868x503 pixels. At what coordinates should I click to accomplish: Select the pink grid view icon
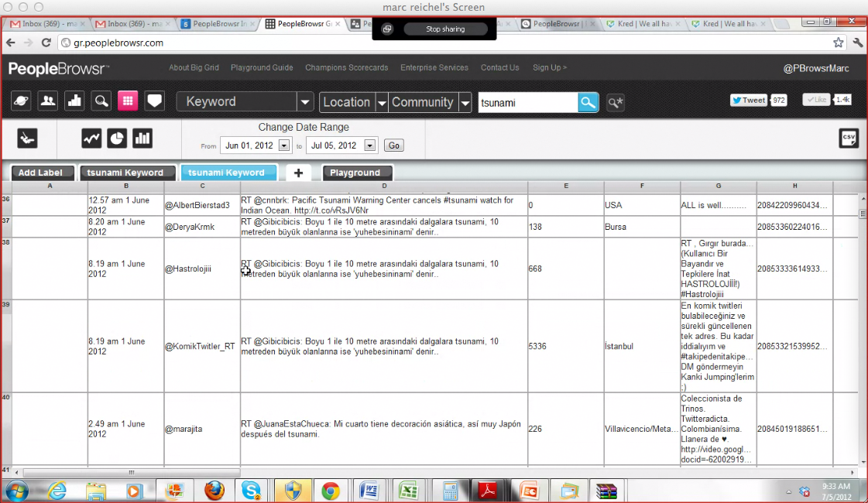(128, 101)
